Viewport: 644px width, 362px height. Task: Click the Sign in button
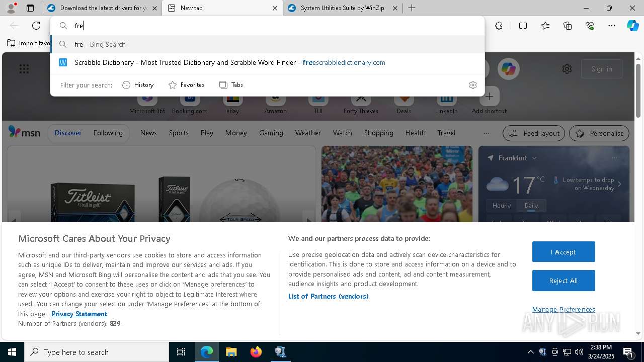click(602, 69)
